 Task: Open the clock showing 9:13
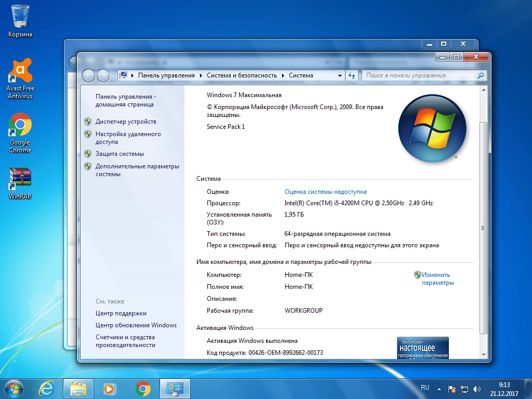(x=504, y=389)
